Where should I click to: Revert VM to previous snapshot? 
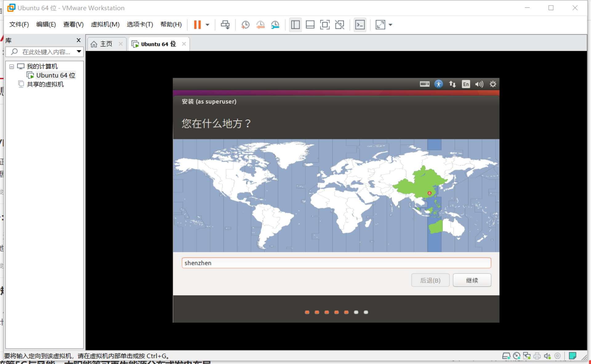260,25
